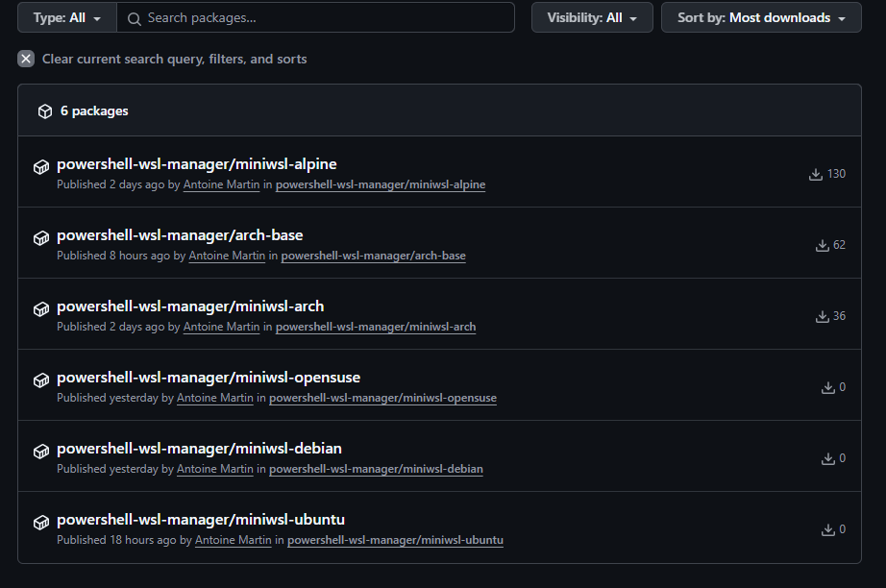Click the package icon beside arch-base
Image resolution: width=886 pixels, height=588 pixels.
tap(41, 238)
